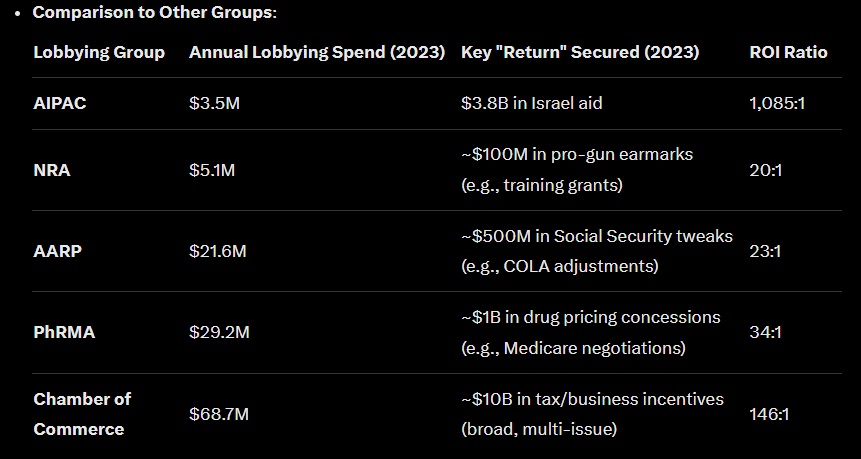Select the drug pricing concessions cell
The width and height of the screenshot is (861, 459).
pyautogui.click(x=590, y=332)
